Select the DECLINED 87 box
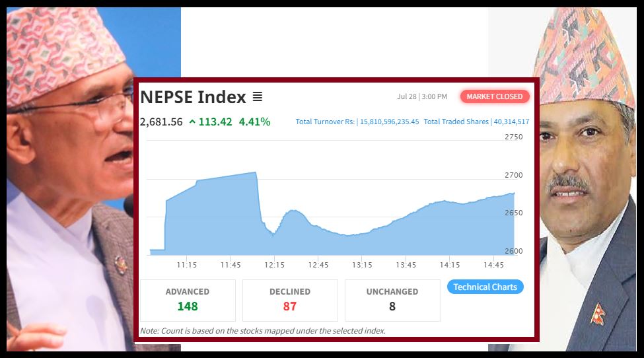Screen dimensions: 644x358 pyautogui.click(x=290, y=300)
